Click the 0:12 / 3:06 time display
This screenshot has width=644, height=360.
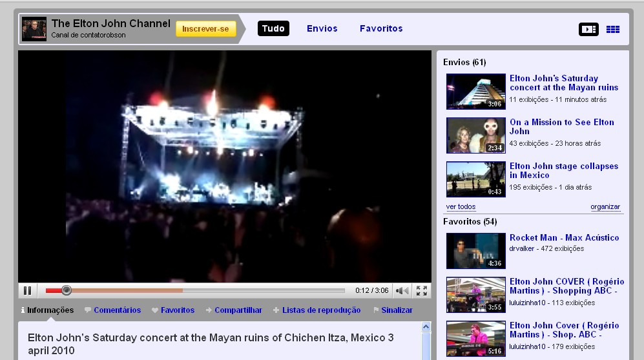tap(371, 290)
